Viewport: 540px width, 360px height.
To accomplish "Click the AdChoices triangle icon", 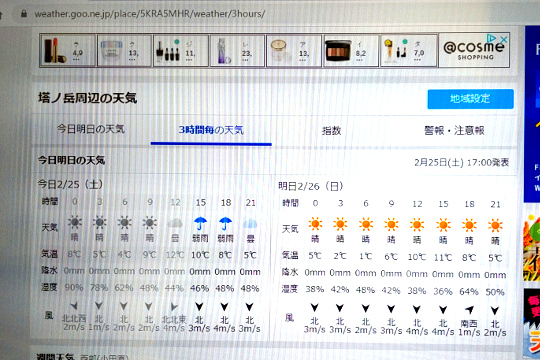I will coord(492,38).
